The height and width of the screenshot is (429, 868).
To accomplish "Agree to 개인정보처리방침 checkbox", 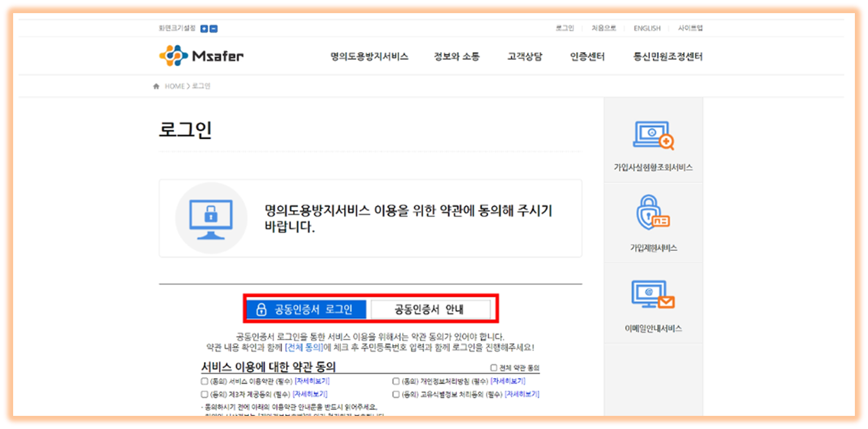I will [396, 381].
